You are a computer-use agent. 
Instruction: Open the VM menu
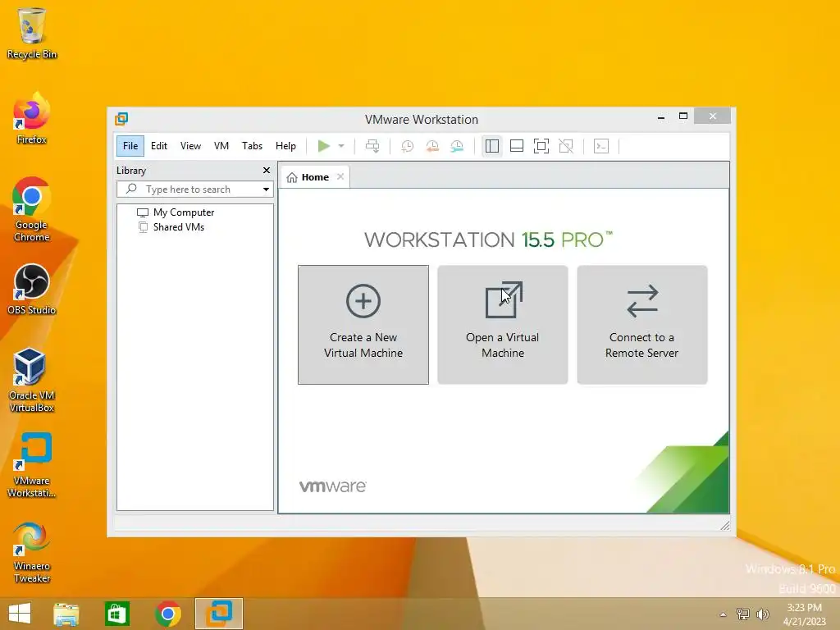click(221, 146)
